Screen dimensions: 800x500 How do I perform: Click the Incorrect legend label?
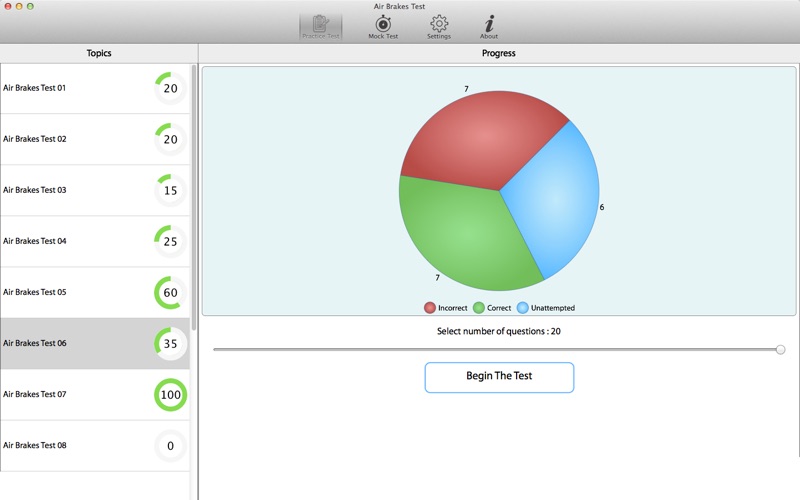453,308
